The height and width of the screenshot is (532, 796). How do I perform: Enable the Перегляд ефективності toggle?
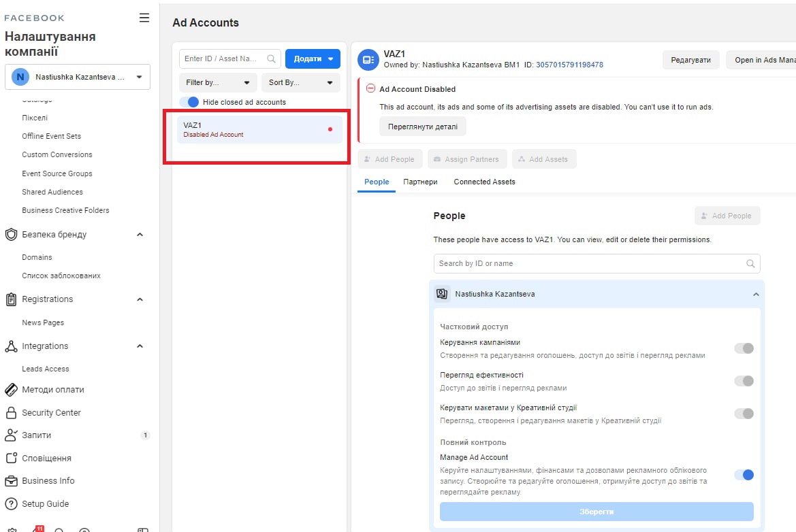tap(744, 381)
